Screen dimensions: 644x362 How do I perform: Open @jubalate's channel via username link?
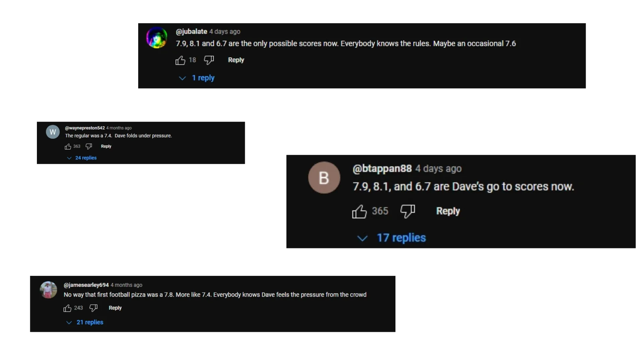(191, 31)
